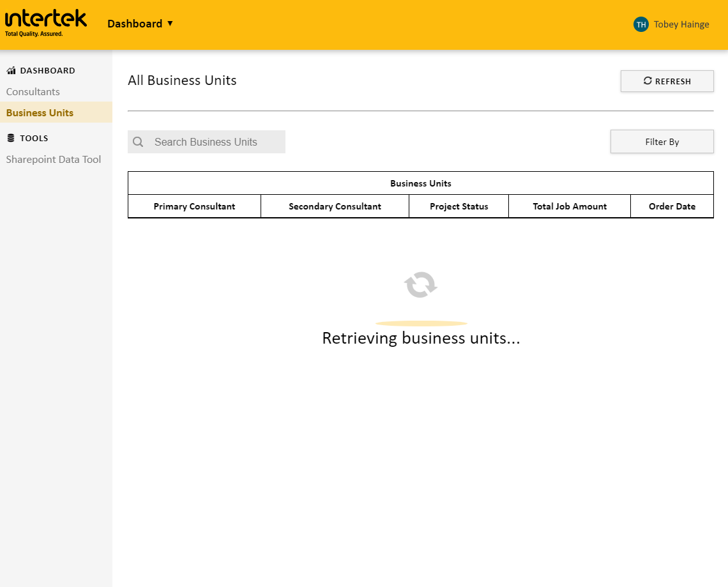Open Sharepoint Data Tool

54,159
